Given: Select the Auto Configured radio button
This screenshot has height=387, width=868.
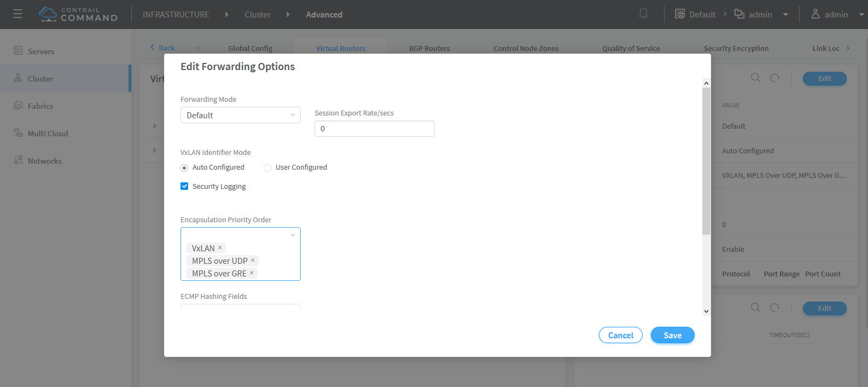Looking at the screenshot, I should coord(184,168).
